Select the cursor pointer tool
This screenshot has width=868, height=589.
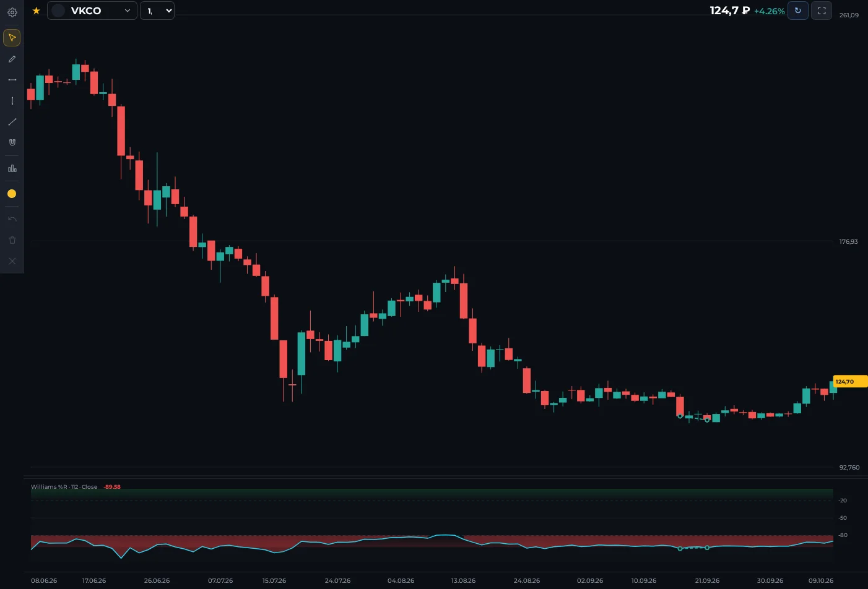[12, 38]
